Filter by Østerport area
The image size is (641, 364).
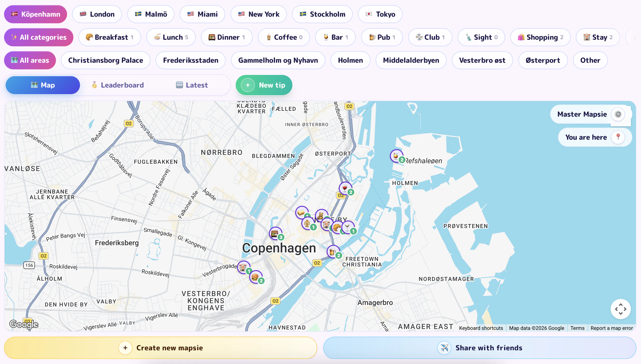(x=543, y=60)
